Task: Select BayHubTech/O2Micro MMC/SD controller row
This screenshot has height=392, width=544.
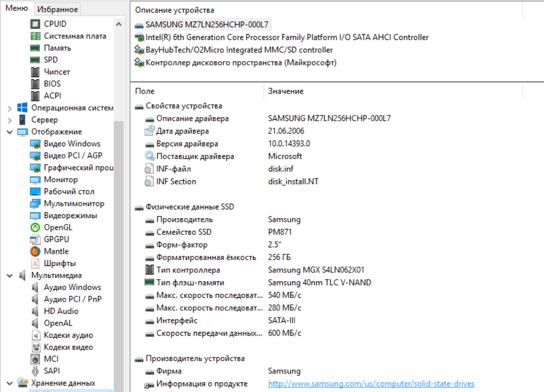Action: tap(238, 50)
